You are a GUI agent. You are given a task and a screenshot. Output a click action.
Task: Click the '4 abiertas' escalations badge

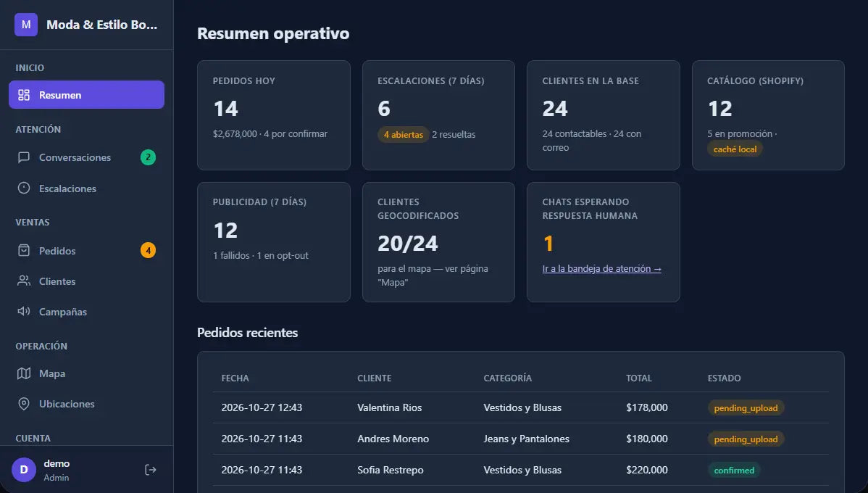(403, 135)
